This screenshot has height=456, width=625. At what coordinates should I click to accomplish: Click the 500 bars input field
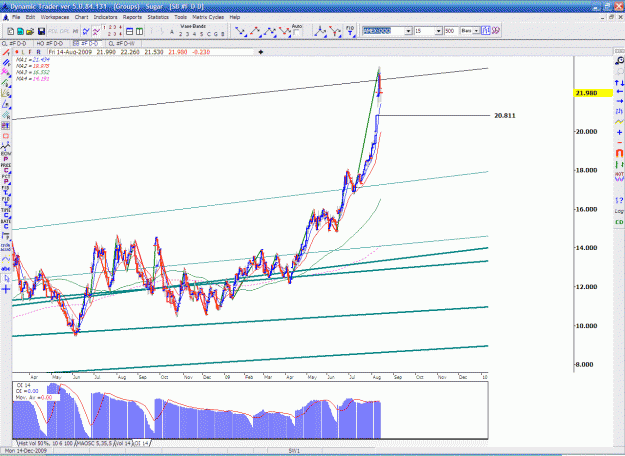[x=450, y=31]
